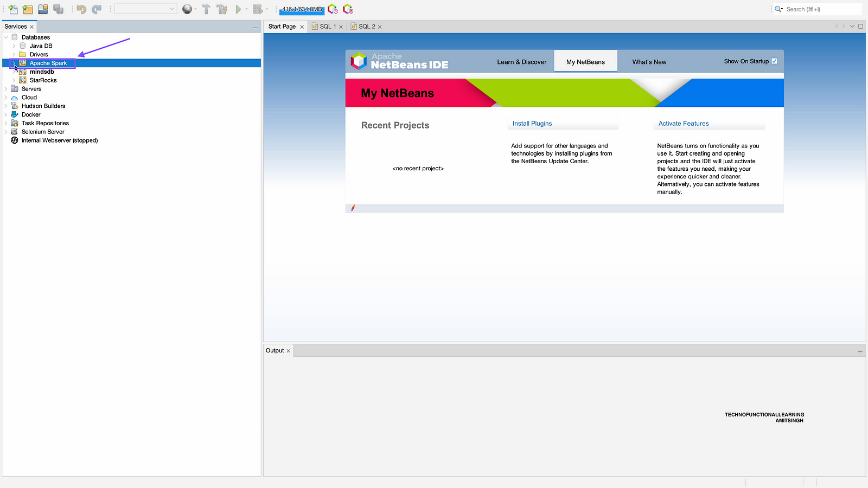Click the Profile IDE icon after memory bar
Image resolution: width=868 pixels, height=488 pixels.
click(333, 9)
